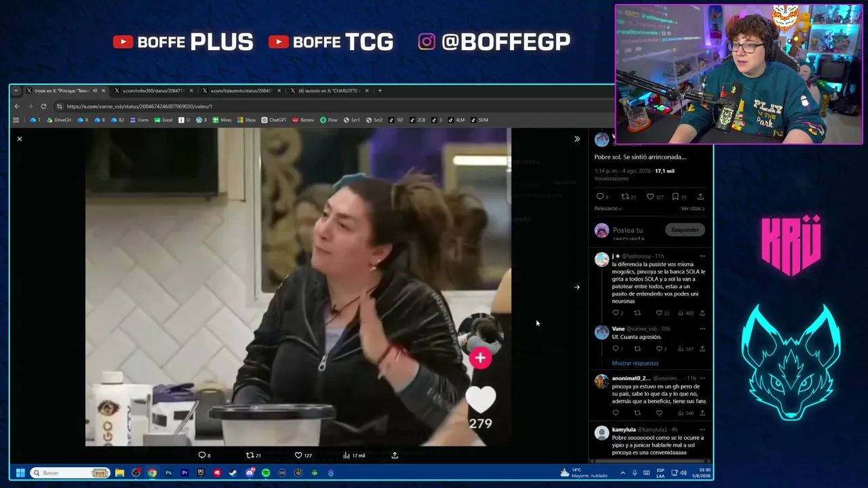Share the post with icon below video
The width and height of the screenshot is (868, 488).
pyautogui.click(x=395, y=455)
